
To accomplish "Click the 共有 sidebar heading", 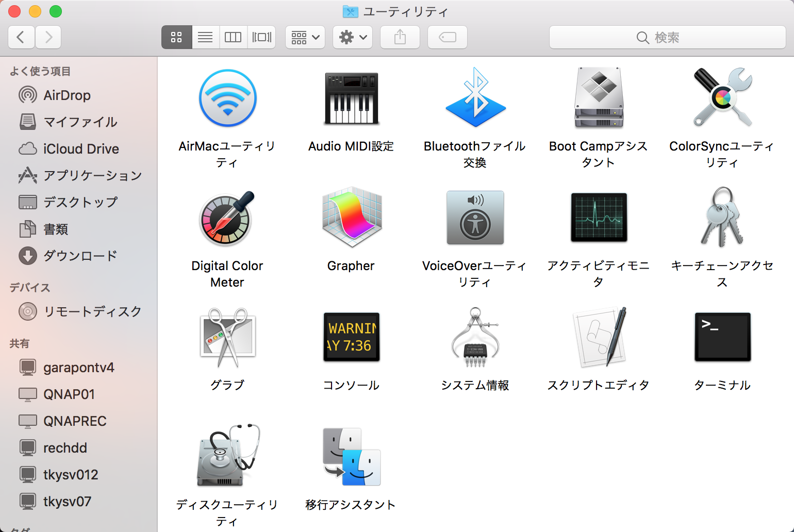I will pyautogui.click(x=20, y=343).
